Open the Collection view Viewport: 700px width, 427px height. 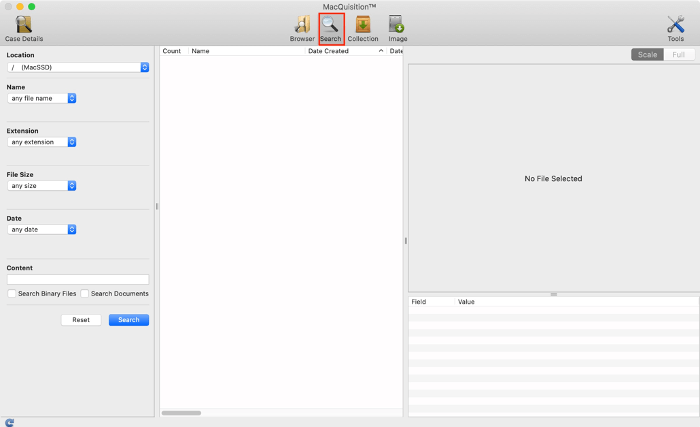(363, 26)
